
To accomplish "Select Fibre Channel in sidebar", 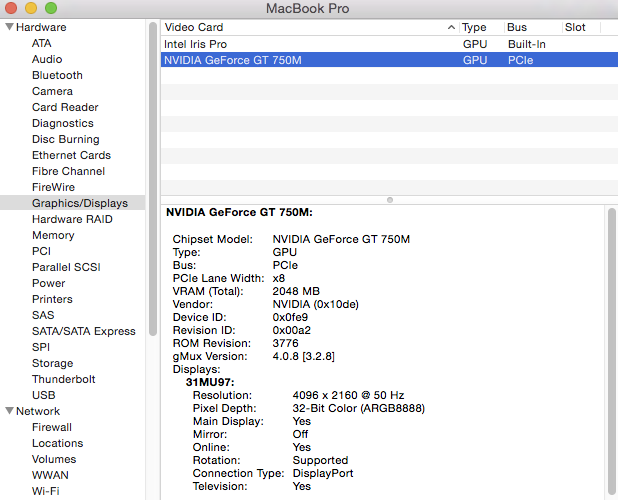I will [x=68, y=171].
